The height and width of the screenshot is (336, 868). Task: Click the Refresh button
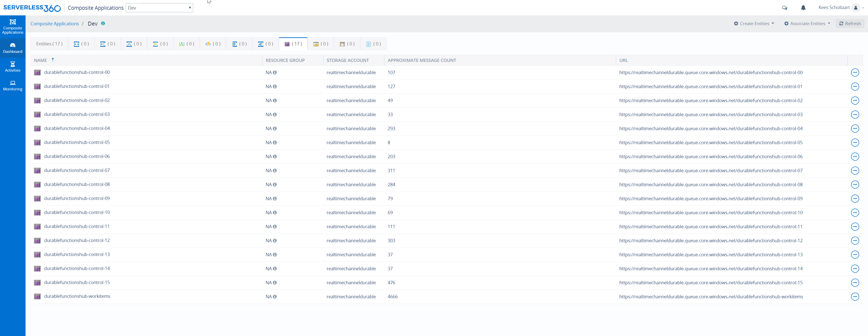click(850, 23)
